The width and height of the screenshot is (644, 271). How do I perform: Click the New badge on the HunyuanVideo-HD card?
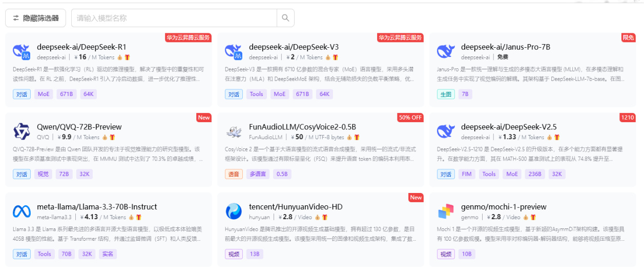[416, 198]
